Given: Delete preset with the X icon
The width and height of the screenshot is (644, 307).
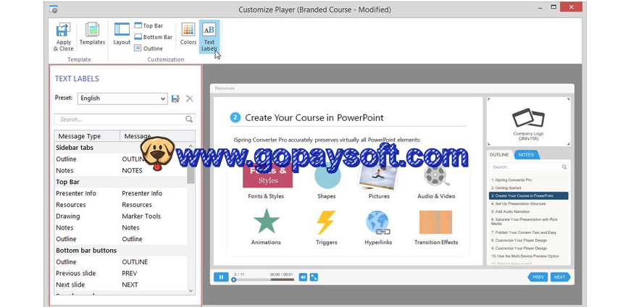Looking at the screenshot, I should pos(189,98).
